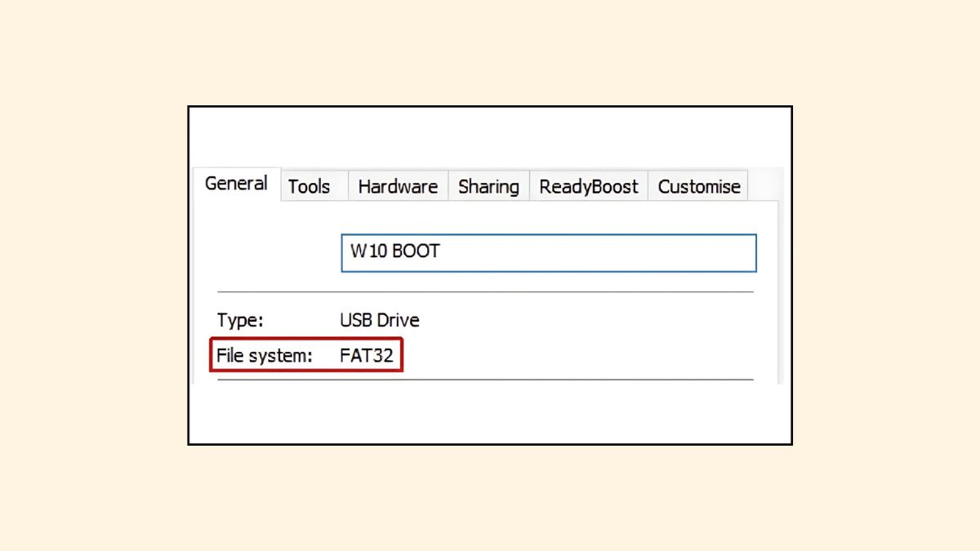This screenshot has height=551, width=980.
Task: Select the FAT32 file system value
Action: [367, 356]
